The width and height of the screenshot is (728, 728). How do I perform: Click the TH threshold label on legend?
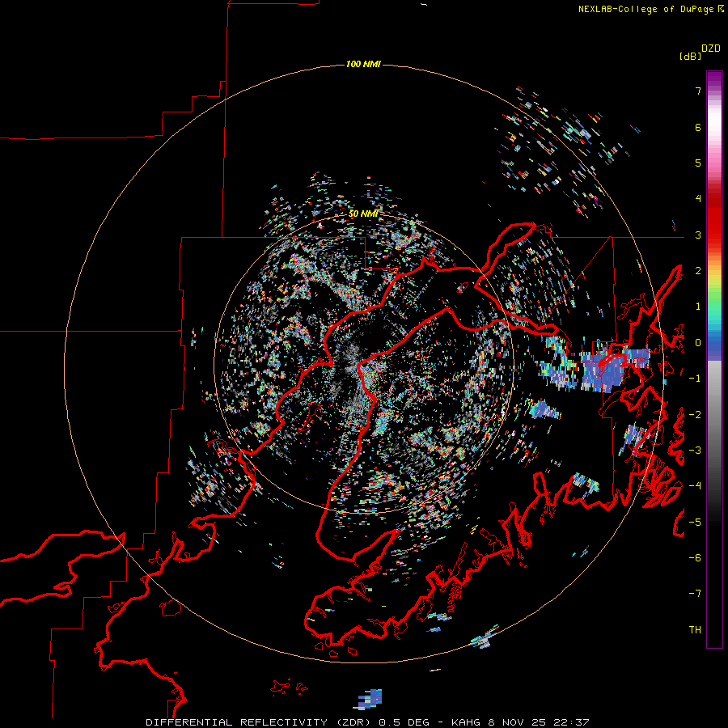click(x=695, y=630)
